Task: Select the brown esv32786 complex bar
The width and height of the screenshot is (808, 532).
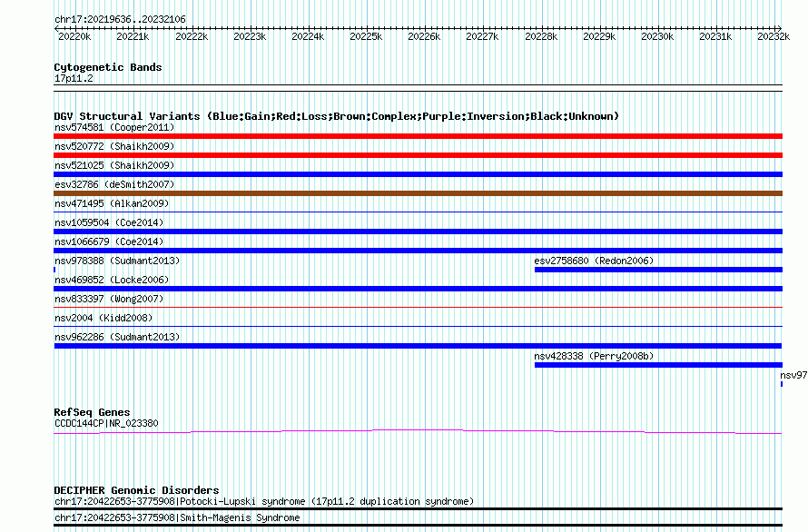Action: pyautogui.click(x=418, y=193)
